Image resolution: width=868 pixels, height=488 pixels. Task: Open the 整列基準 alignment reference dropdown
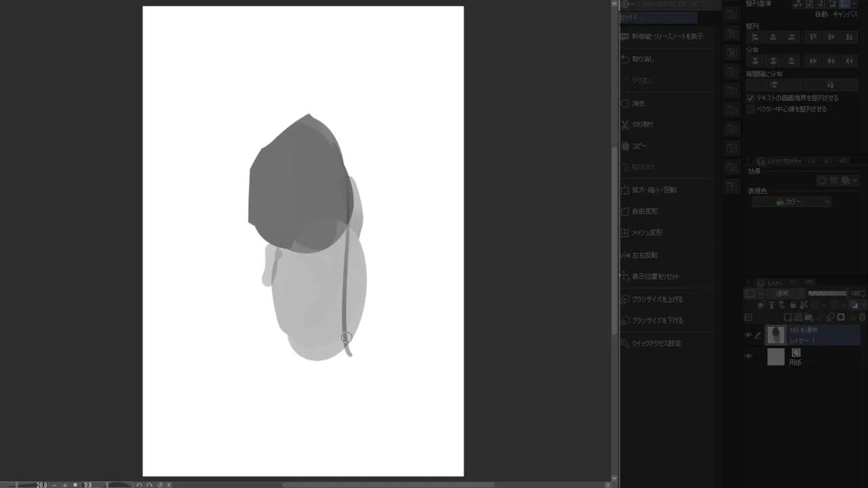[854, 3]
